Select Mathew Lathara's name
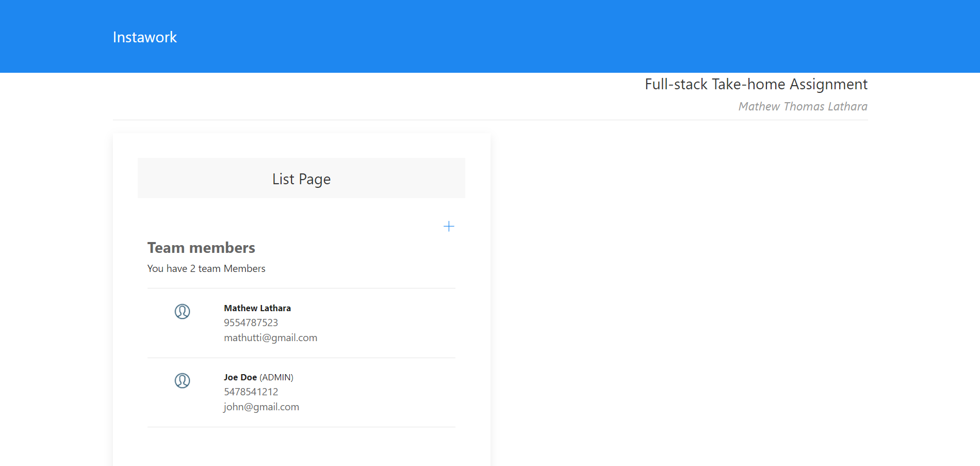 pyautogui.click(x=257, y=308)
